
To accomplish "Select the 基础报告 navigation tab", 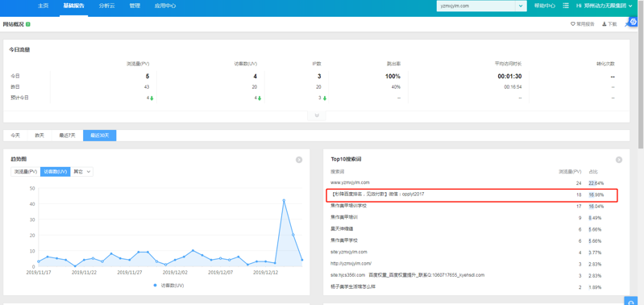I will click(73, 6).
